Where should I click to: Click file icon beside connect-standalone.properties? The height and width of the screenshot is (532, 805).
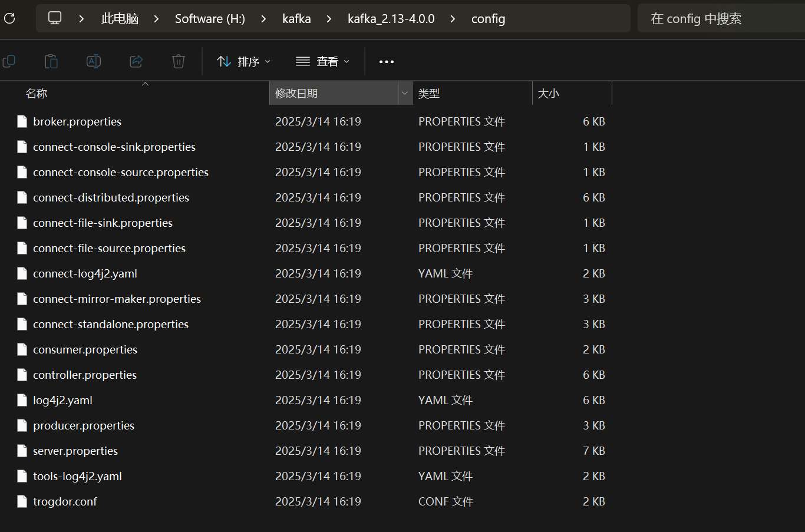pyautogui.click(x=22, y=324)
